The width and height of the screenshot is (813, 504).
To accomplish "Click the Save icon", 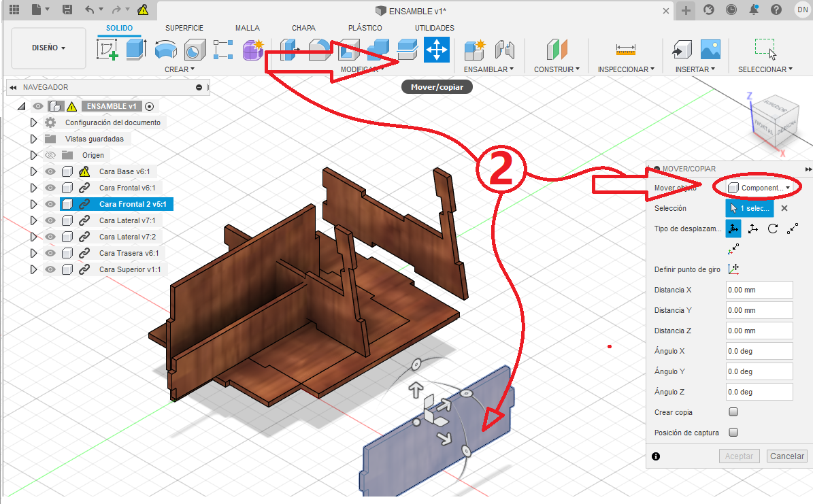I will [67, 10].
